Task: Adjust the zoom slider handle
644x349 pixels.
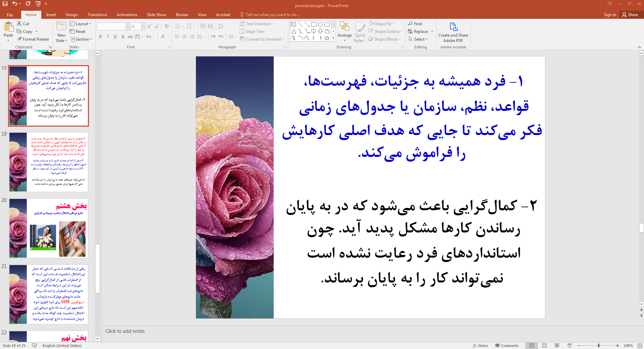Action: (x=598, y=346)
